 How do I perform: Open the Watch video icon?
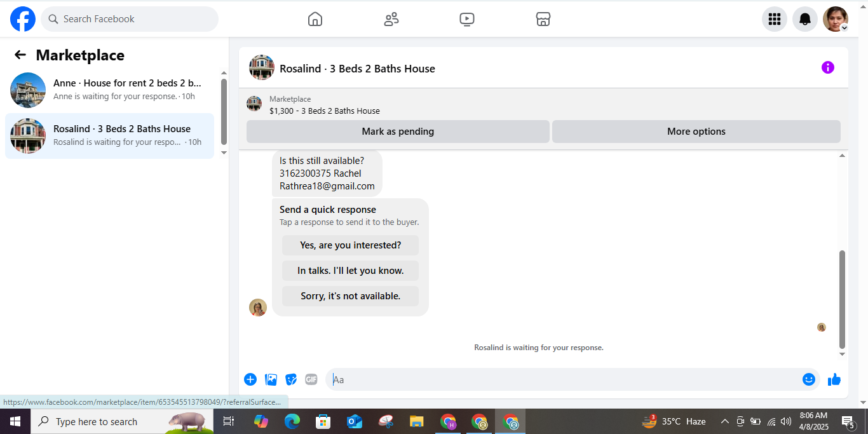pyautogui.click(x=467, y=19)
